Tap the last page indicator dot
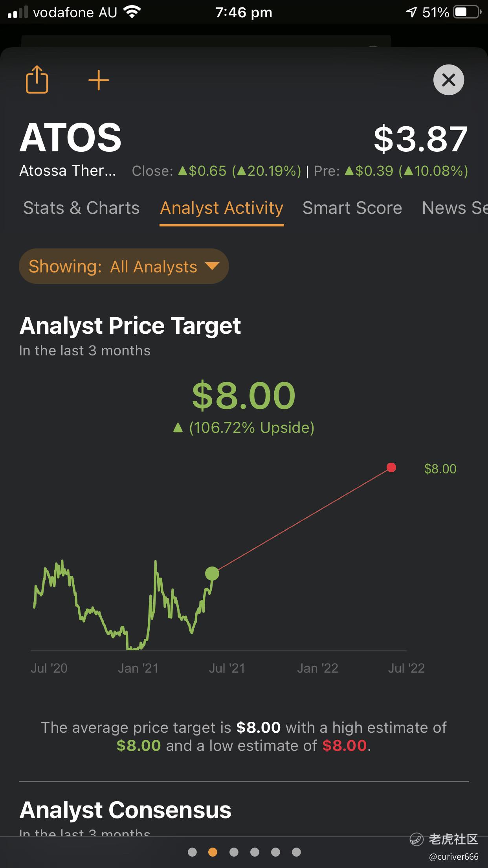Screen dimensions: 488x868 [297, 852]
